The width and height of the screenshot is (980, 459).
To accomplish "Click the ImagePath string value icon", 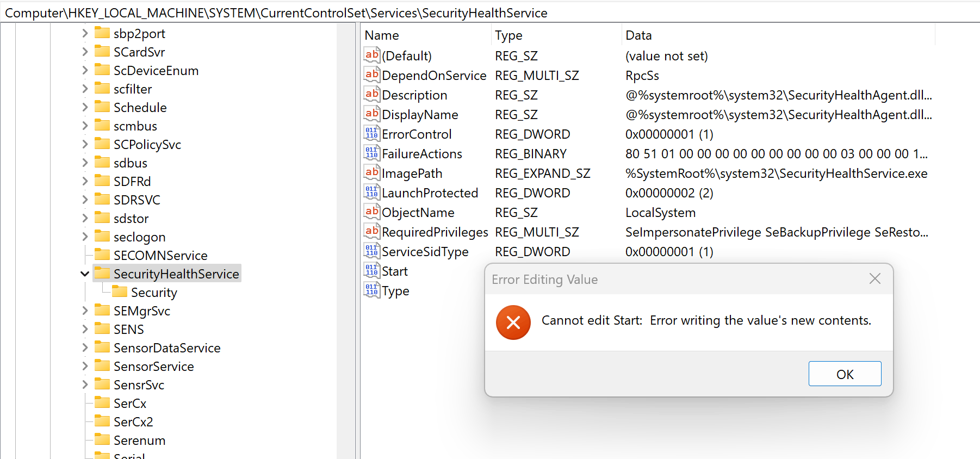I will point(372,172).
